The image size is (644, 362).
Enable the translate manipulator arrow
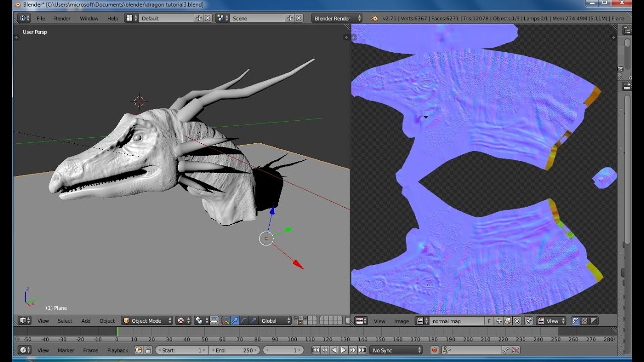[x=235, y=321]
